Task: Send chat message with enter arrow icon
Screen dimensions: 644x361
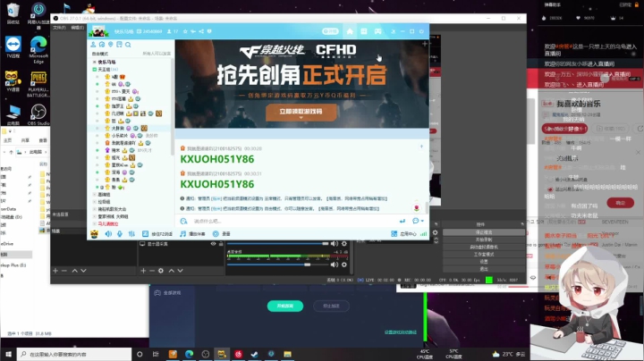Action: (x=402, y=221)
